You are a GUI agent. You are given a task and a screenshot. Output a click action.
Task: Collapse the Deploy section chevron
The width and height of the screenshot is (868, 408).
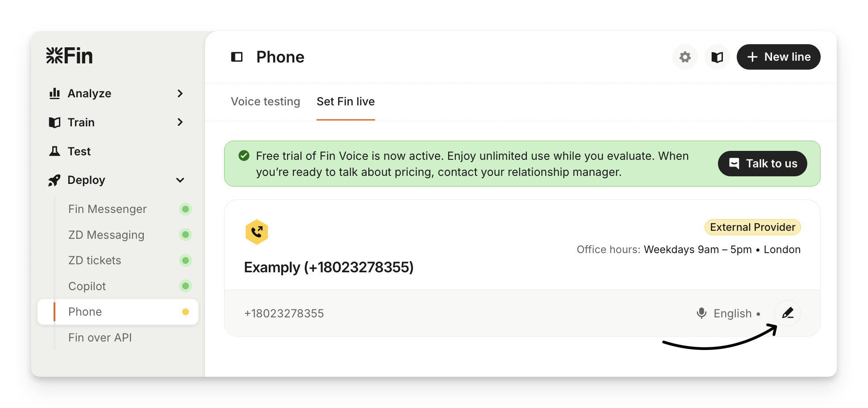click(x=180, y=180)
